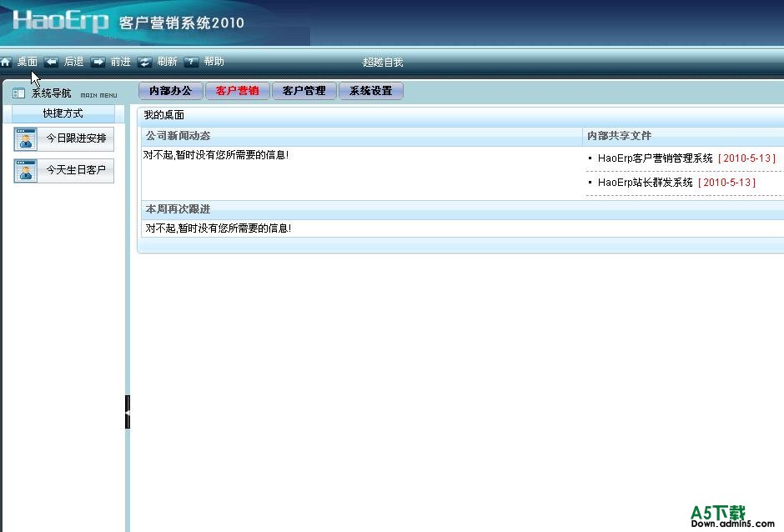This screenshot has width=784, height=532.
Task: Collapse the sidebar with the black arrow handle
Action: 128,412
